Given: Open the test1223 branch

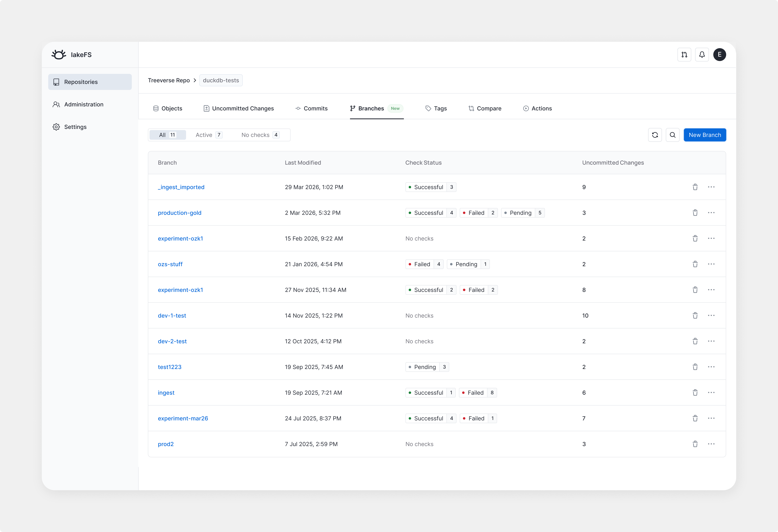Looking at the screenshot, I should coord(170,367).
